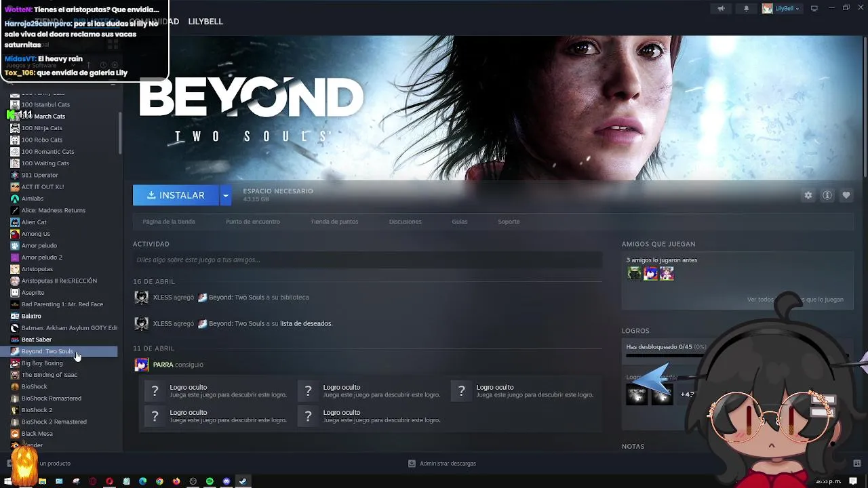Select Big Boy Boxing in library
Image resolution: width=868 pixels, height=488 pixels.
(41, 363)
